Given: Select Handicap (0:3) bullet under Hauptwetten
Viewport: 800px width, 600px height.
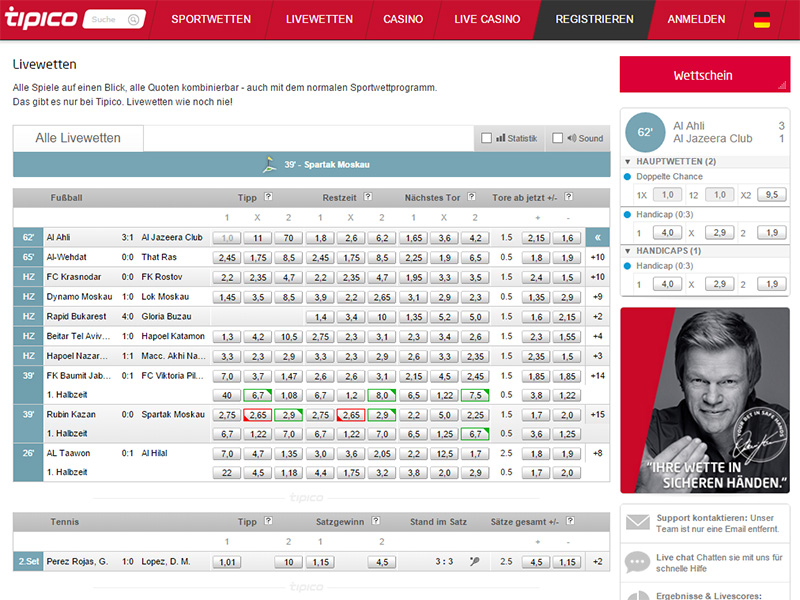Looking at the screenshot, I should tap(628, 214).
